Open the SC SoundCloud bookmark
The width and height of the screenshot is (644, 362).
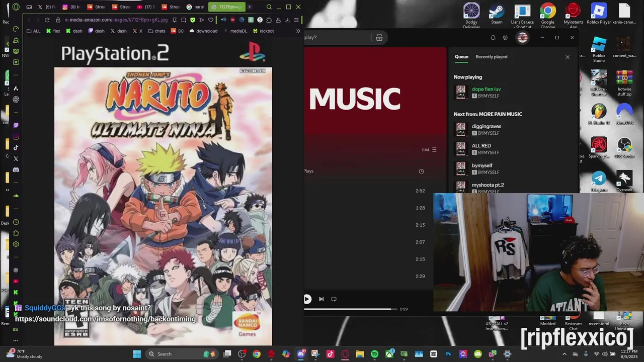(x=177, y=31)
